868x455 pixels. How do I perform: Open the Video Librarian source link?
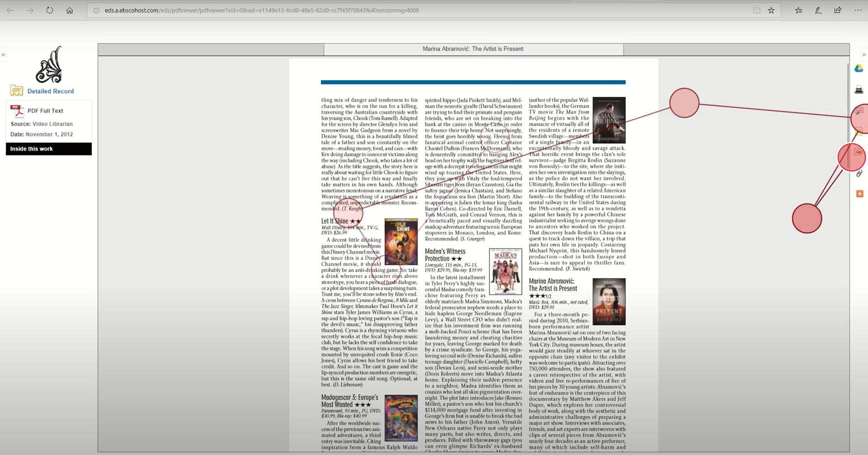[x=52, y=124]
